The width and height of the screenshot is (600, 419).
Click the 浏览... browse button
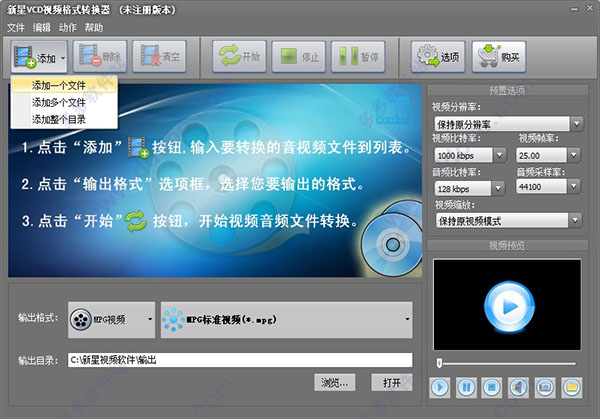pyautogui.click(x=335, y=382)
